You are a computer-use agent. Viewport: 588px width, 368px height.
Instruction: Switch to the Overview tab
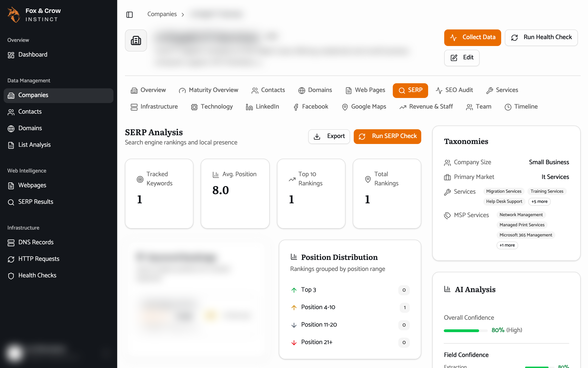pos(148,90)
